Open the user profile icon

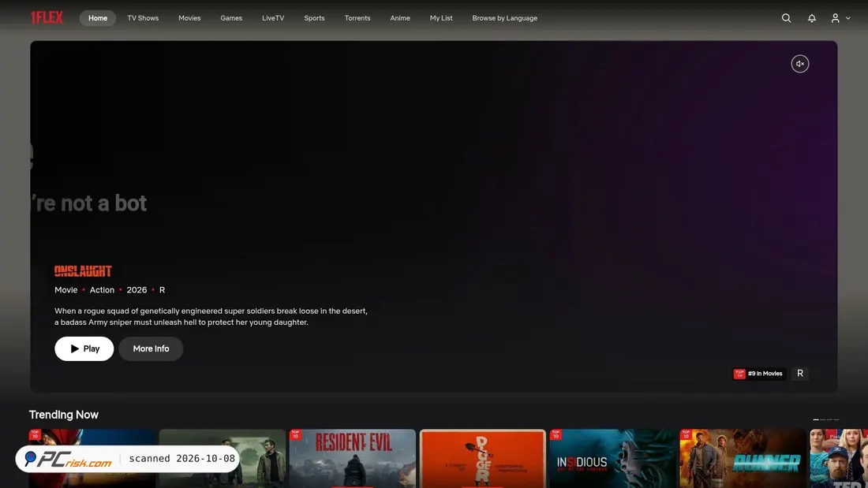(x=835, y=18)
